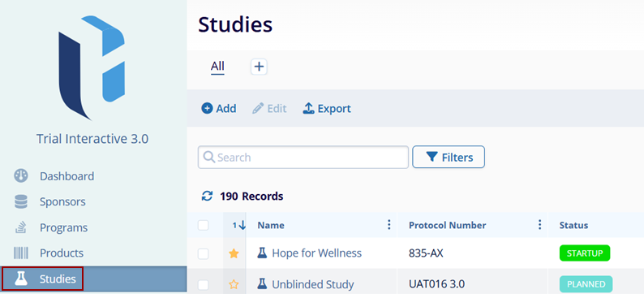Unfavorite Hope for Wellness via filled star
Image resolution: width=644 pixels, height=294 pixels.
pos(234,253)
